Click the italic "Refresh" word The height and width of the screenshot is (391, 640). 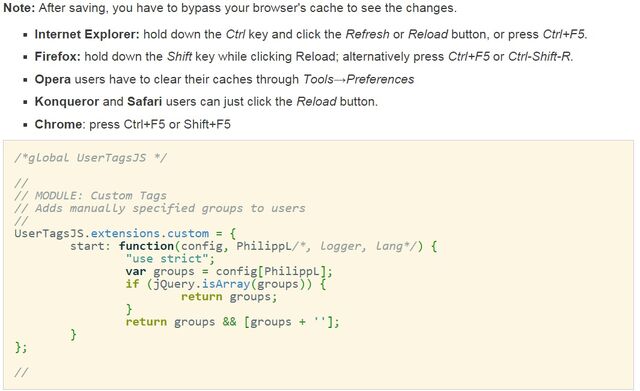click(x=367, y=34)
